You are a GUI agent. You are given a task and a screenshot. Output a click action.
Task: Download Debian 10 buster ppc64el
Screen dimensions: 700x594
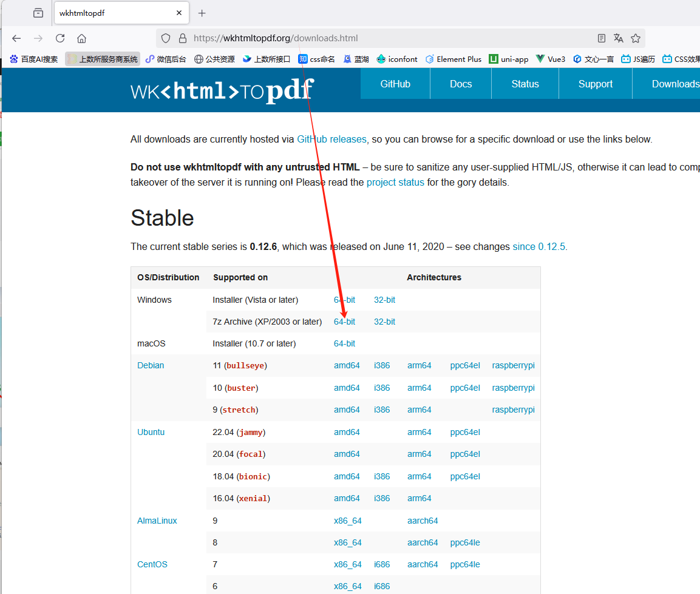coord(464,388)
